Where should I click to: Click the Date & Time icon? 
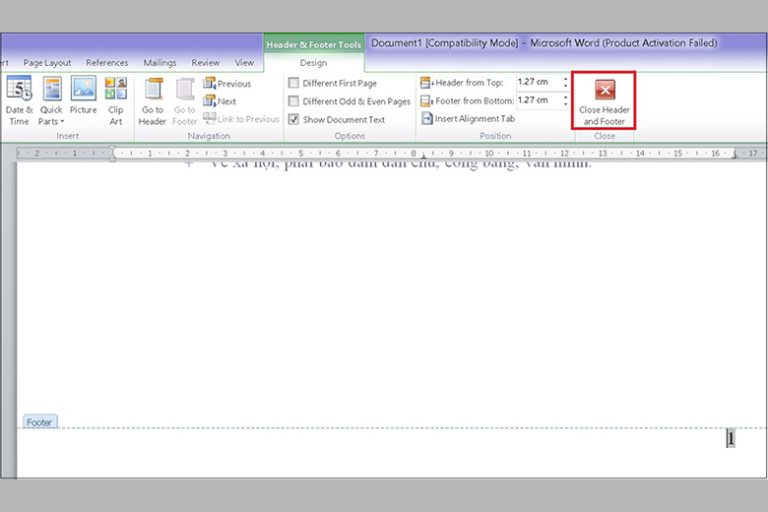pyautogui.click(x=19, y=100)
